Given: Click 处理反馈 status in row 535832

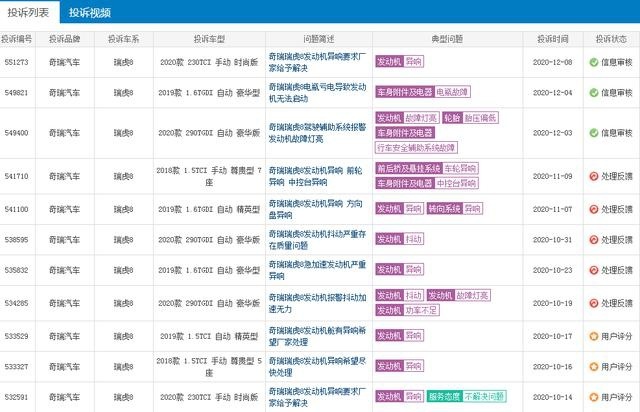Looking at the screenshot, I should point(617,270).
